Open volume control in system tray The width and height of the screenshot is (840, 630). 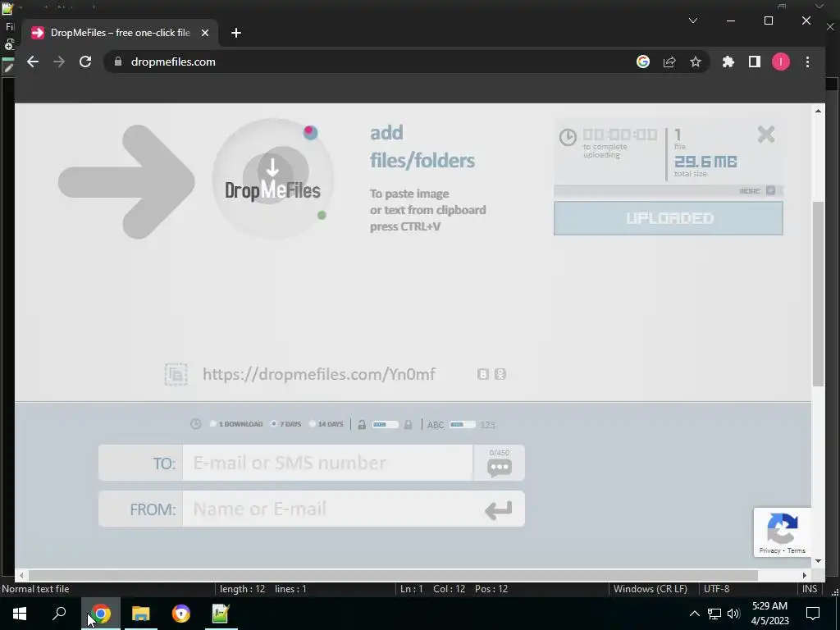(733, 614)
